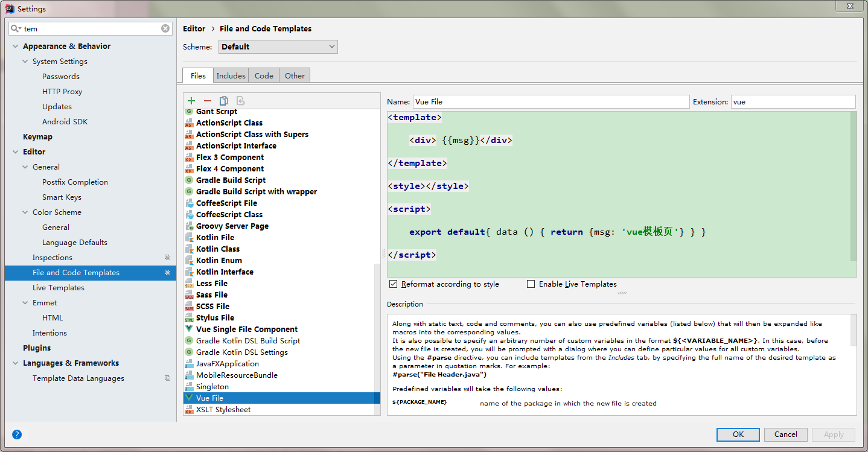Viewport: 868px width, 452px height.
Task: Click the Gant Script file icon
Action: point(189,112)
